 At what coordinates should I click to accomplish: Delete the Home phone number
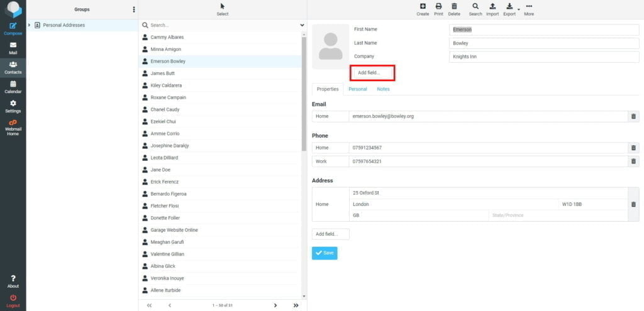(633, 148)
